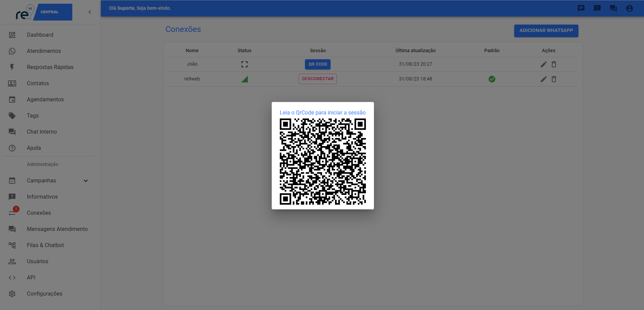
Task: Click the Filas & Chatbot tree icon
Action: (12, 245)
